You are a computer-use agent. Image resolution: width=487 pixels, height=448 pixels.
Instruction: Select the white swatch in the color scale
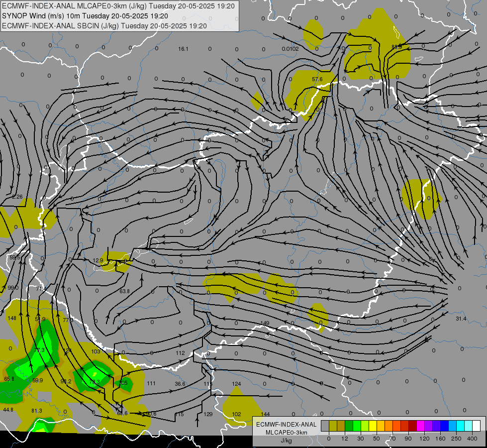[x=477, y=426]
